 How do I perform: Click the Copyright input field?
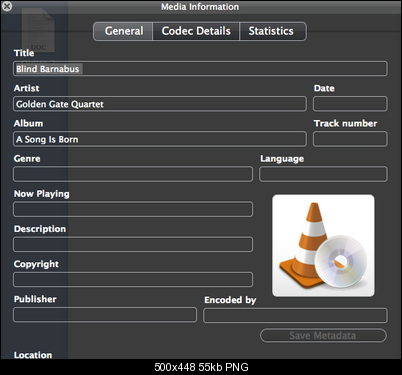[x=133, y=280]
